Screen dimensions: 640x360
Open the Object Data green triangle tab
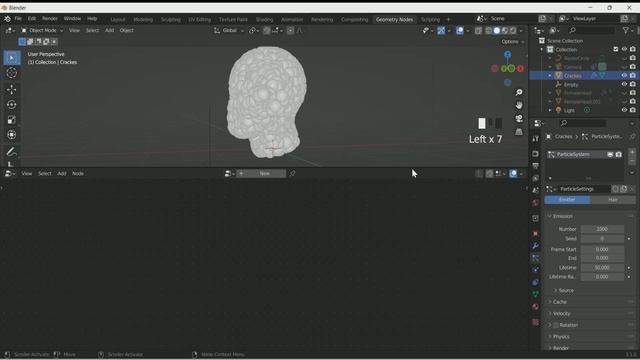(536, 294)
